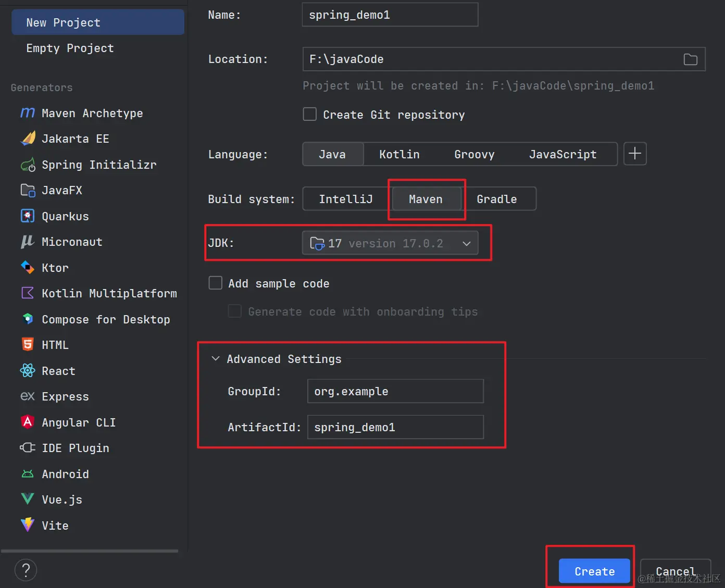Viewport: 725px width, 588px height.
Task: Click the Create button
Action: [x=594, y=571]
